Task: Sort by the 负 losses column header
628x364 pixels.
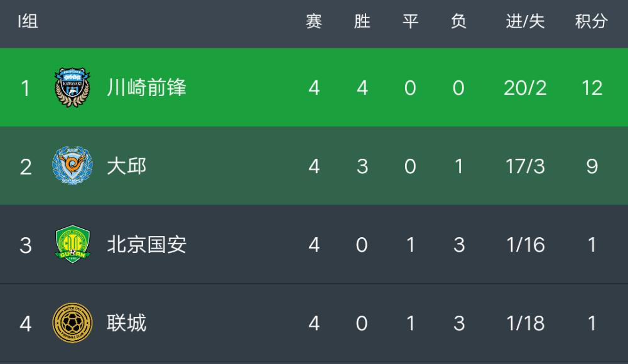Action: pyautogui.click(x=458, y=21)
